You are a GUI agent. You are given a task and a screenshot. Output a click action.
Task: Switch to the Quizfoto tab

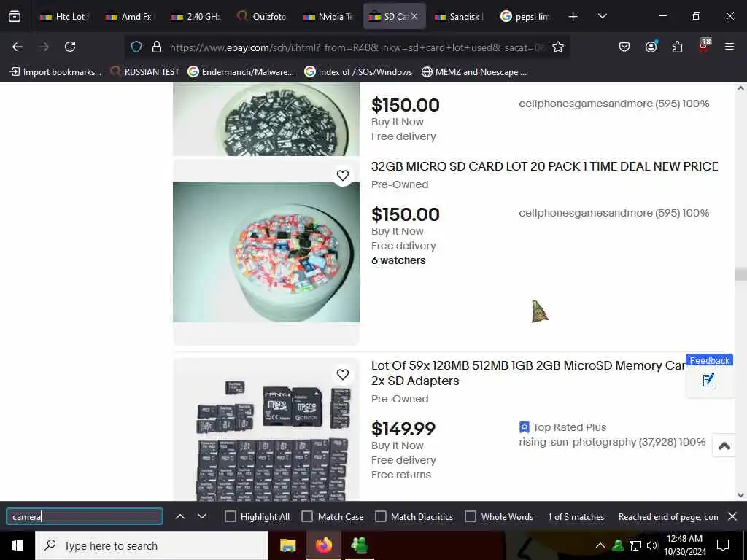(x=263, y=17)
